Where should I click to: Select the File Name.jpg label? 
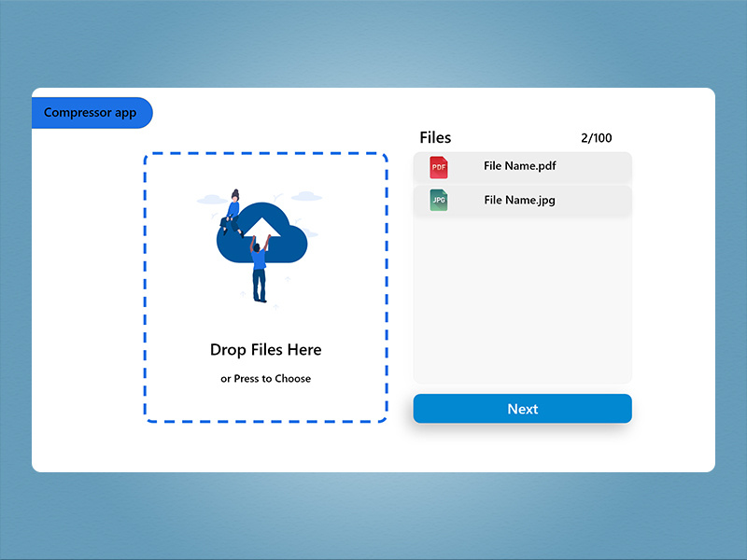(519, 200)
